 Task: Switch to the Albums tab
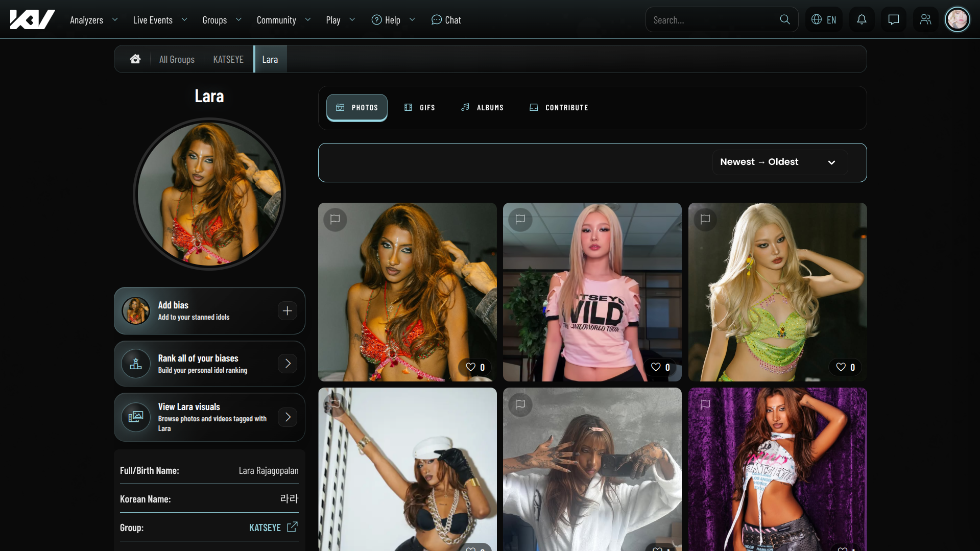[482, 107]
